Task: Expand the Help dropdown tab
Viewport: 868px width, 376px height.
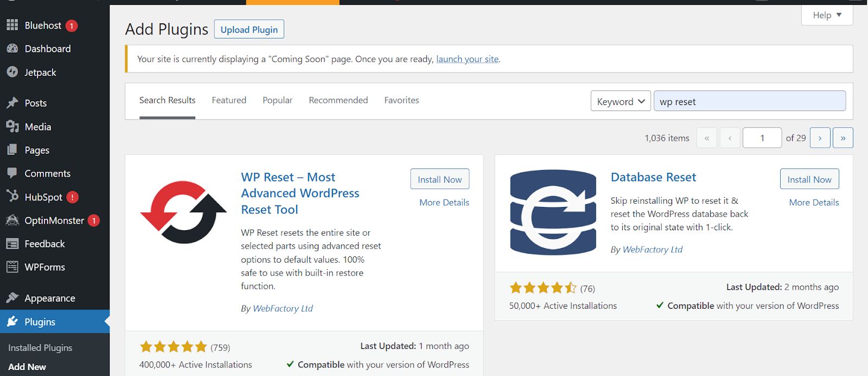Action: [x=827, y=15]
